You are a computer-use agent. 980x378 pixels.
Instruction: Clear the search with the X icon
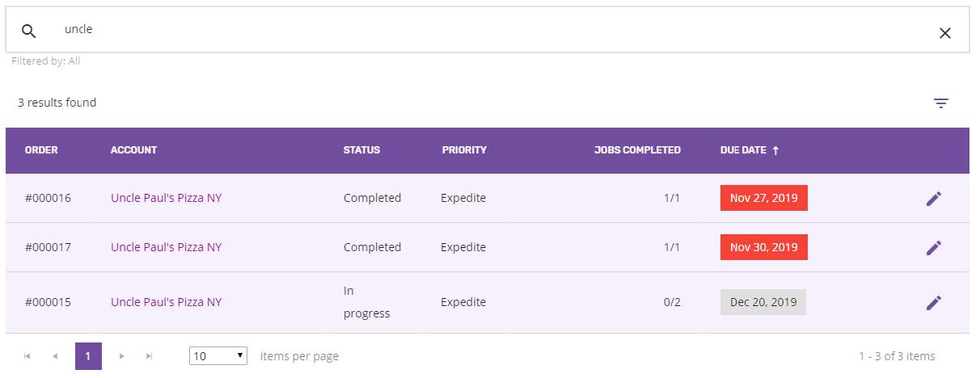944,32
